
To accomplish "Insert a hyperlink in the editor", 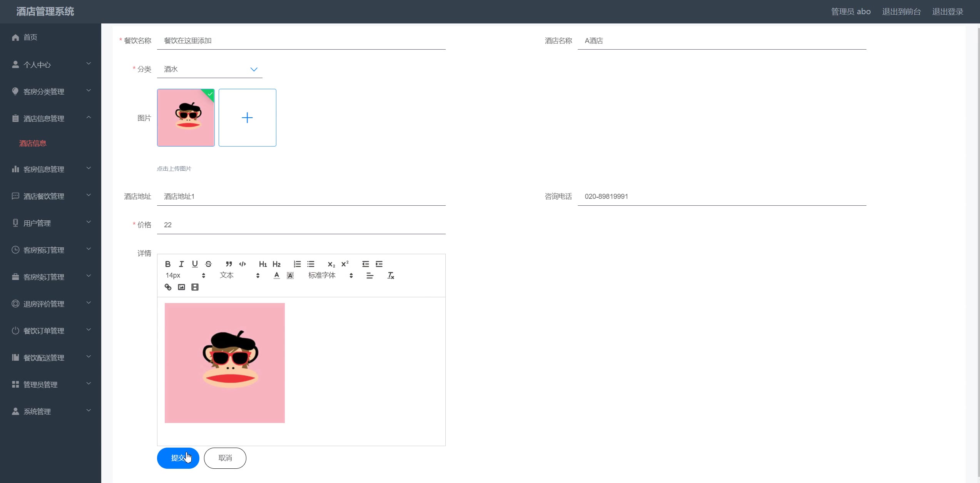I will 168,287.
